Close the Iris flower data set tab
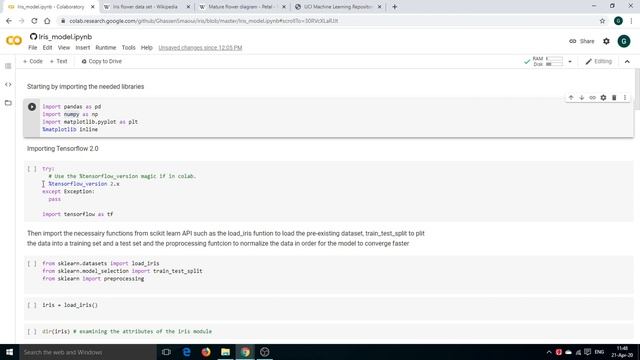 click(188, 7)
